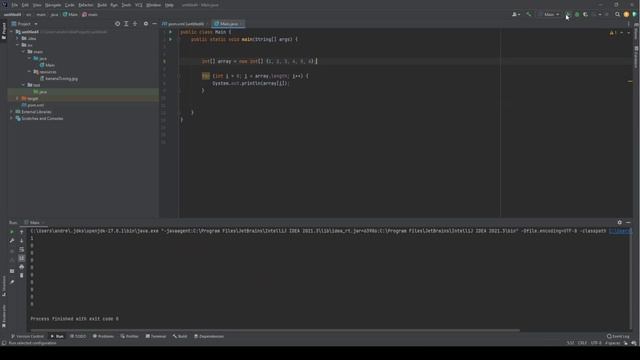The image size is (640, 360).
Task: Open Run panel settings gear
Action: coord(620,222)
